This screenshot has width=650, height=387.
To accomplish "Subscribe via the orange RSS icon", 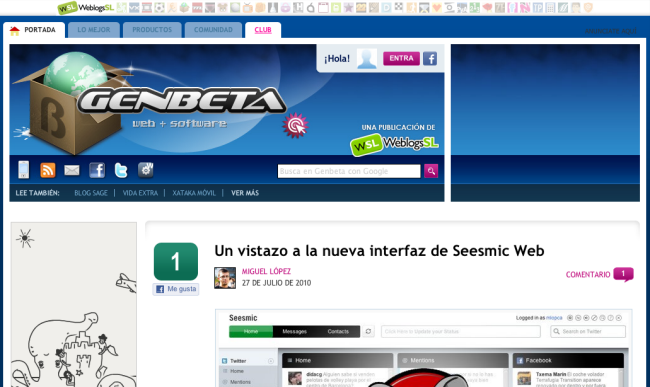I will coord(48,170).
